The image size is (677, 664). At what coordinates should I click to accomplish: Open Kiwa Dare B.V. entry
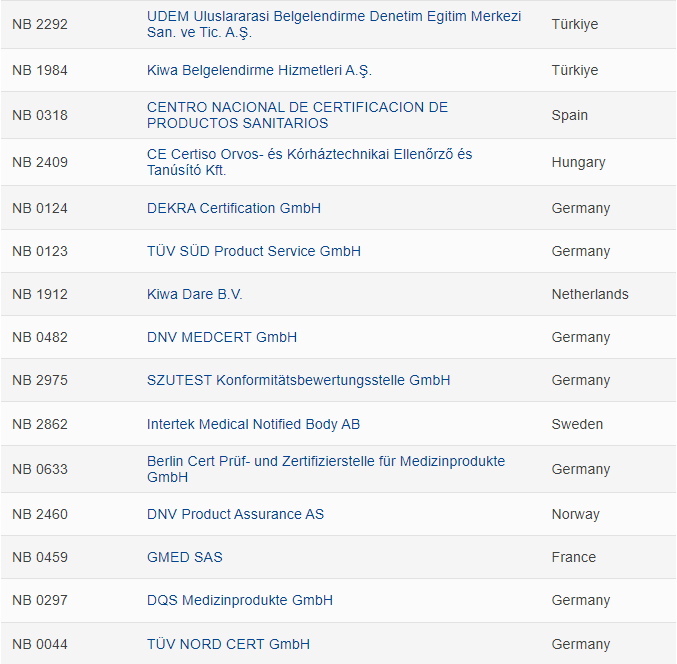[195, 294]
